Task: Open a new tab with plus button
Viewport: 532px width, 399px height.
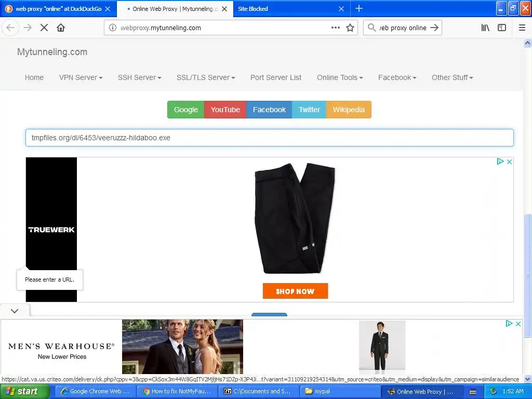Action: 359,8
